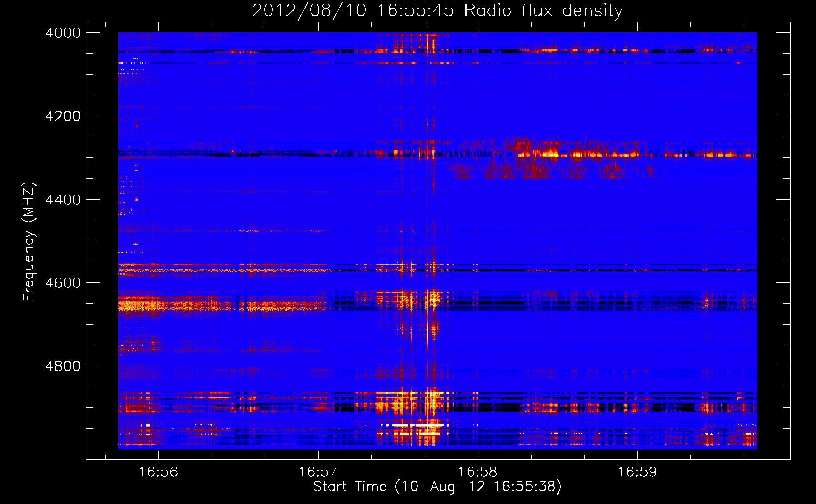The width and height of the screenshot is (816, 504).
Task: Click the 16:59 time tick label
Action: click(x=637, y=472)
